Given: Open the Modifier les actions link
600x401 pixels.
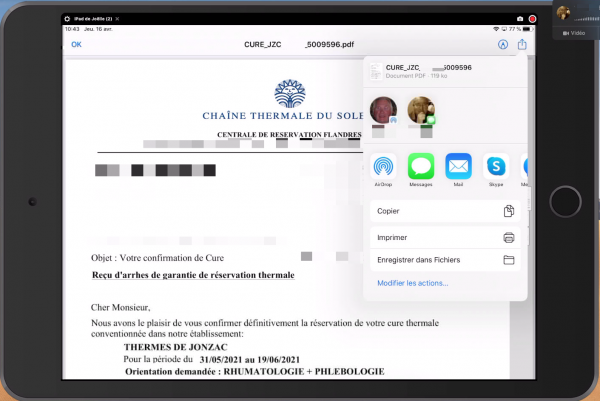Looking at the screenshot, I should pos(412,283).
